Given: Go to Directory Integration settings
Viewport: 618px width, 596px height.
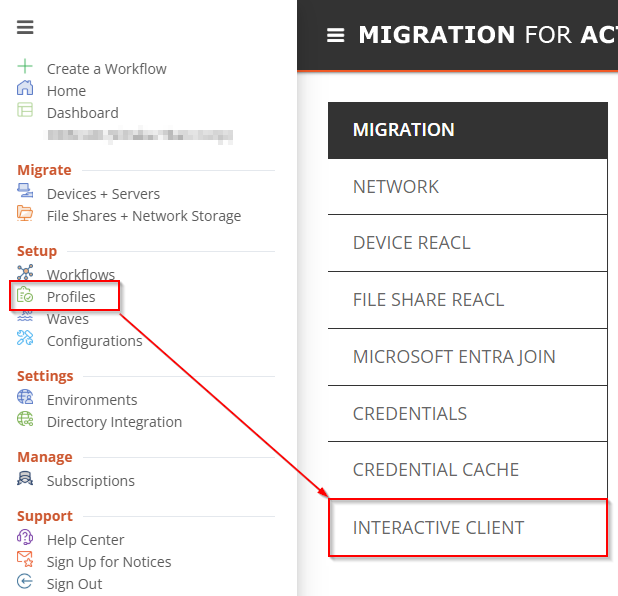Looking at the screenshot, I should [114, 422].
